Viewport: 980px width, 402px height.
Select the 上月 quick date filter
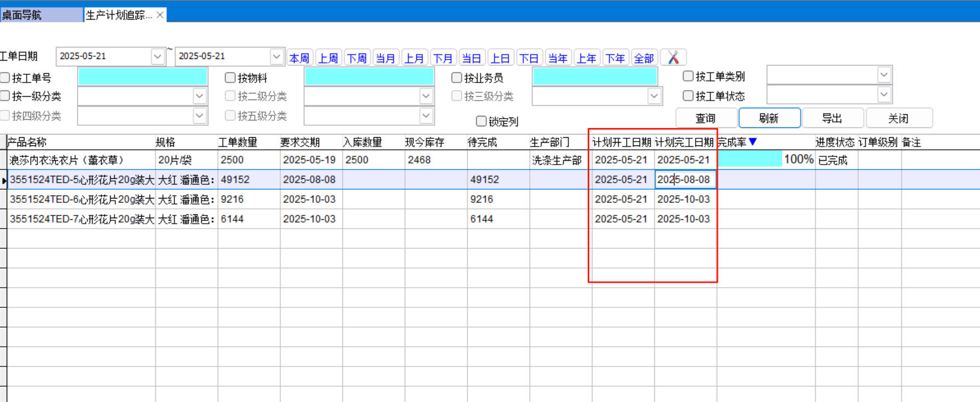click(x=414, y=58)
